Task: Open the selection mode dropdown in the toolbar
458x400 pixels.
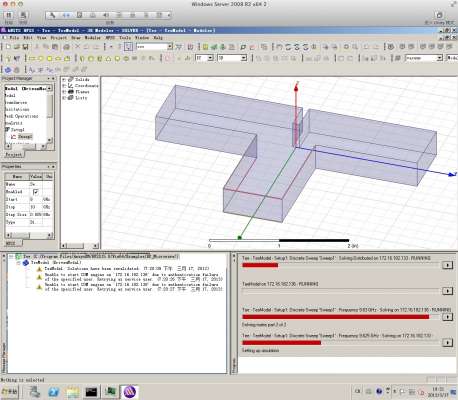Action: tap(170, 47)
